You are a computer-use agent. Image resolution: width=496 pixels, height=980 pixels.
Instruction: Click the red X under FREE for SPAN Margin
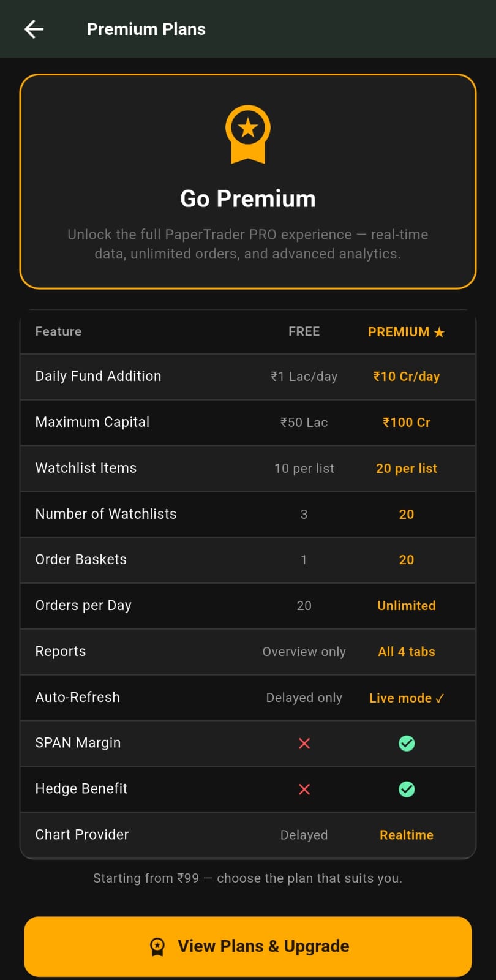(304, 743)
